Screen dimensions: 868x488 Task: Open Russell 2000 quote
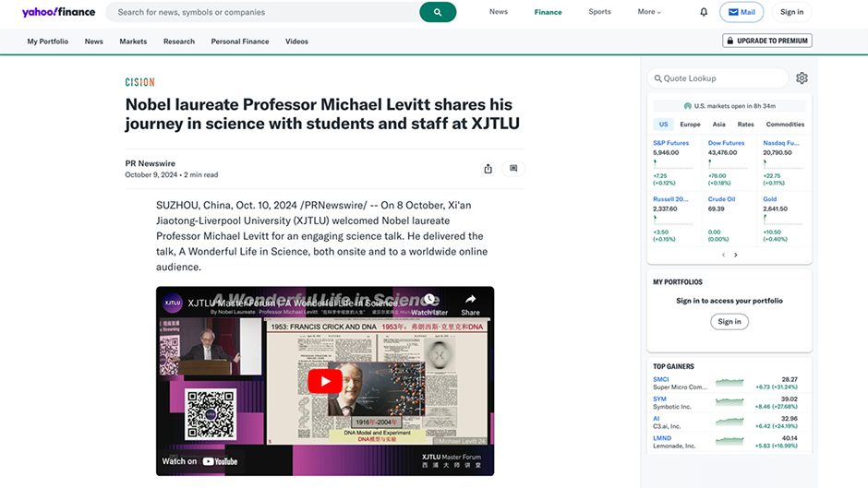click(x=669, y=199)
